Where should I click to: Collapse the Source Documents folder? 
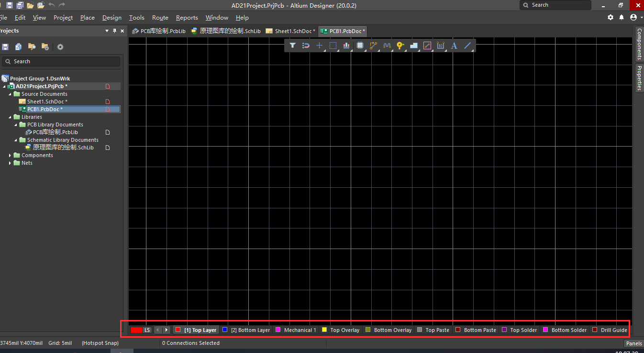tap(10, 94)
